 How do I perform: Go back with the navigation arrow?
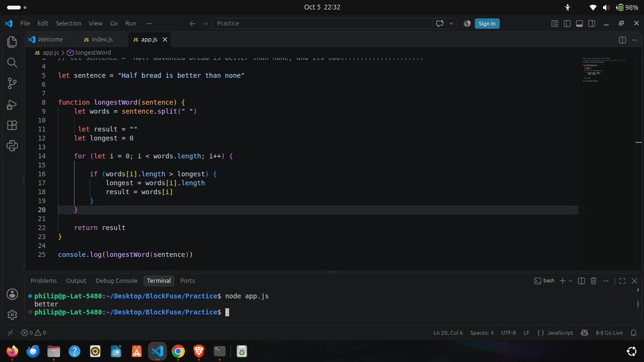(193, 24)
